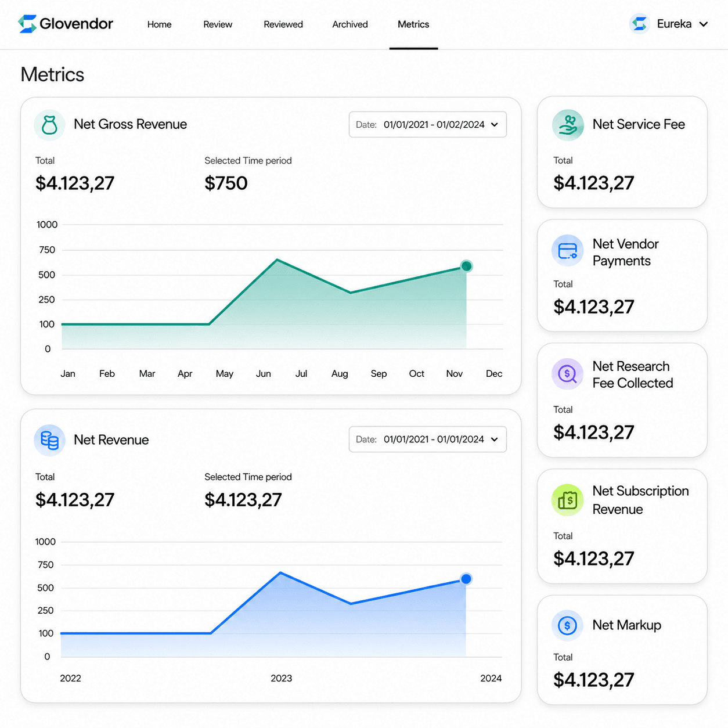Click the Net Gross Revenue title

130,124
